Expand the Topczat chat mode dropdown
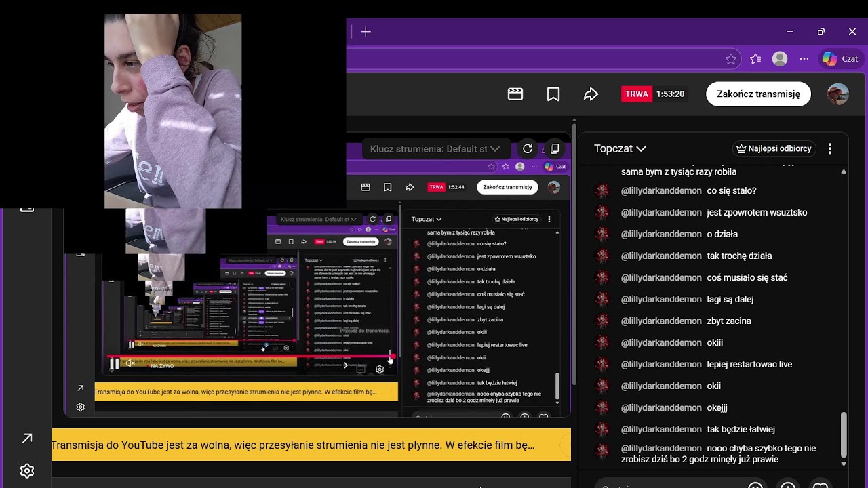Viewport: 868px width, 488px height. click(620, 148)
